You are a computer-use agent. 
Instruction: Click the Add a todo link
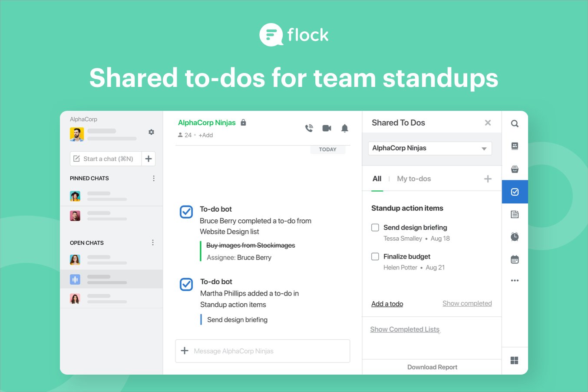point(387,304)
